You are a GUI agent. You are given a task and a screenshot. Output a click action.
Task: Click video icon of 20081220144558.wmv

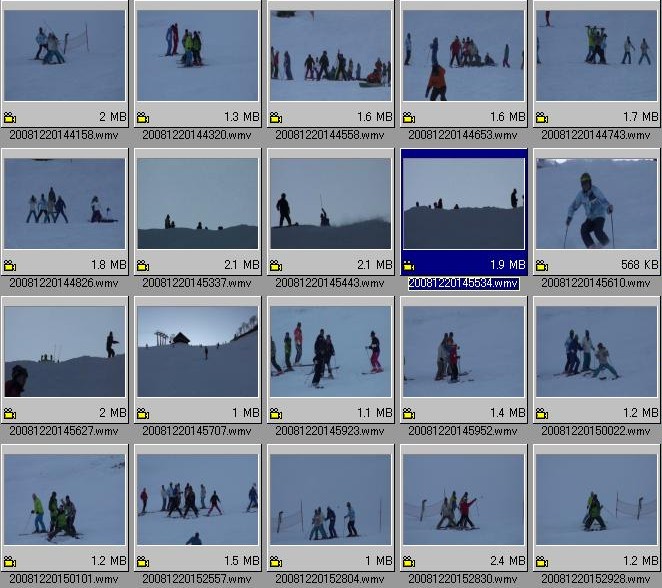click(276, 118)
